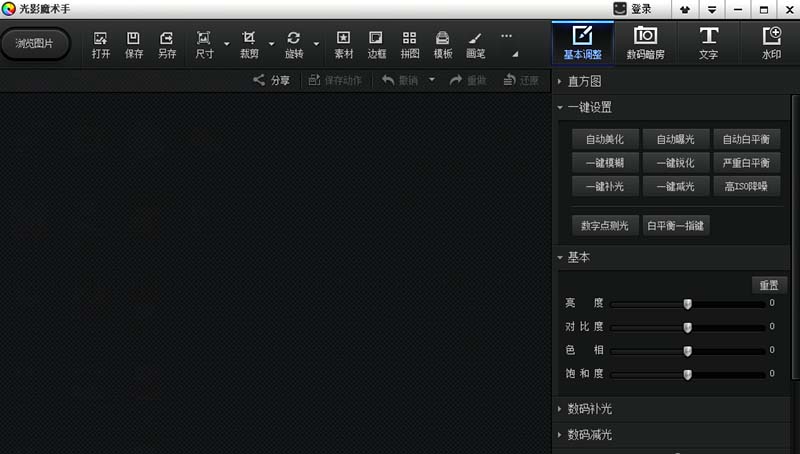This screenshot has height=454, width=800.
Task: Switch to the 数码暗房 tab
Action: (645, 43)
